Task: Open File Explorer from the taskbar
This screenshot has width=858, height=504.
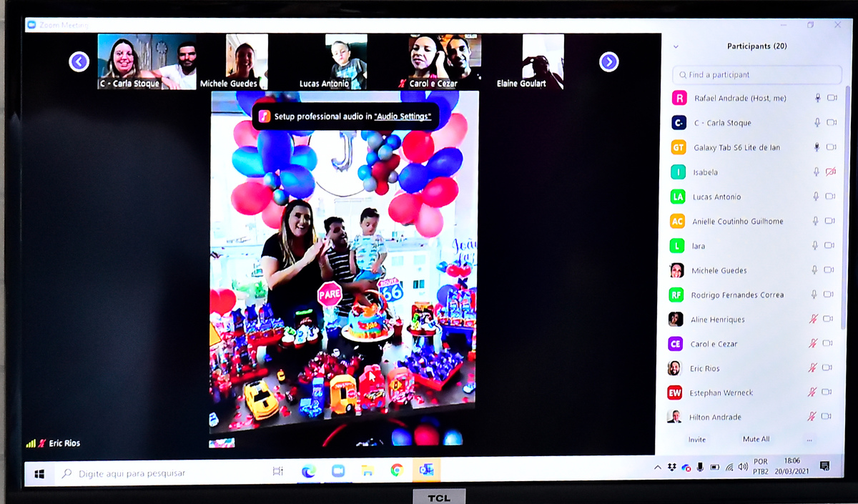Action: (368, 470)
